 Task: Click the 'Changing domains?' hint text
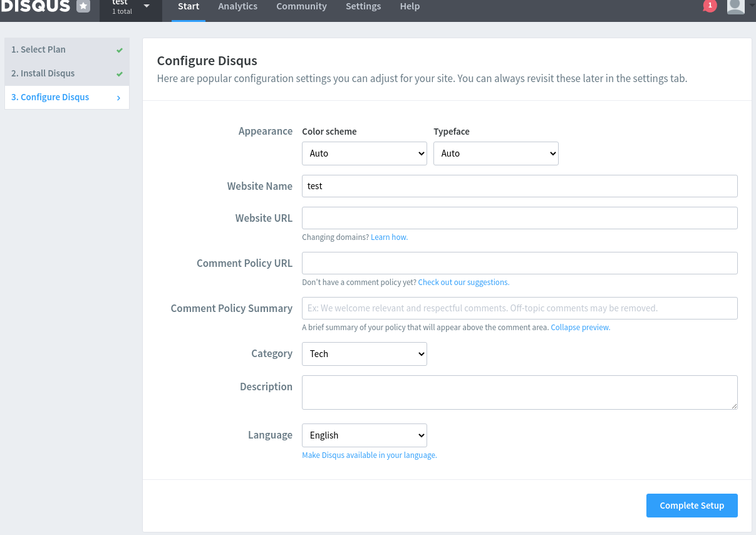pyautogui.click(x=335, y=237)
